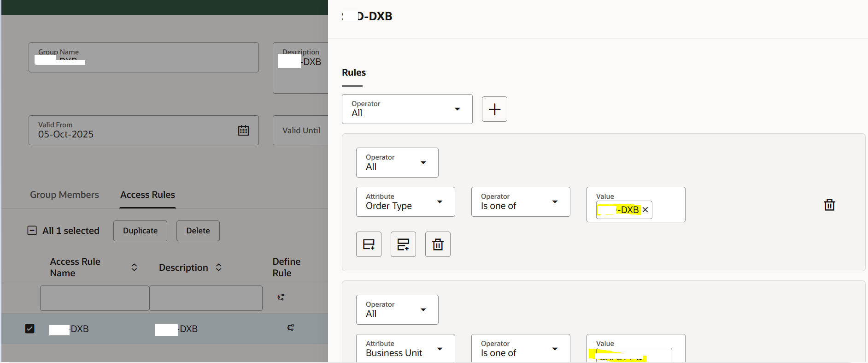Remove the -DXB value chip

tap(645, 210)
